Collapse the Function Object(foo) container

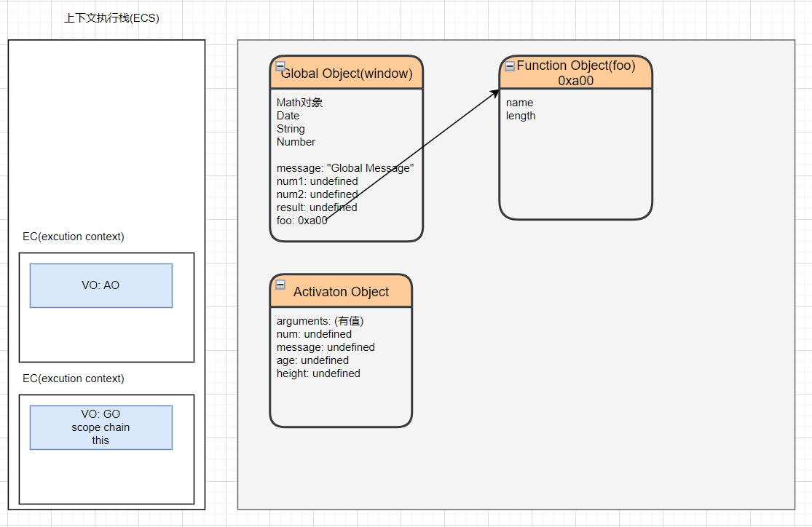(510, 66)
